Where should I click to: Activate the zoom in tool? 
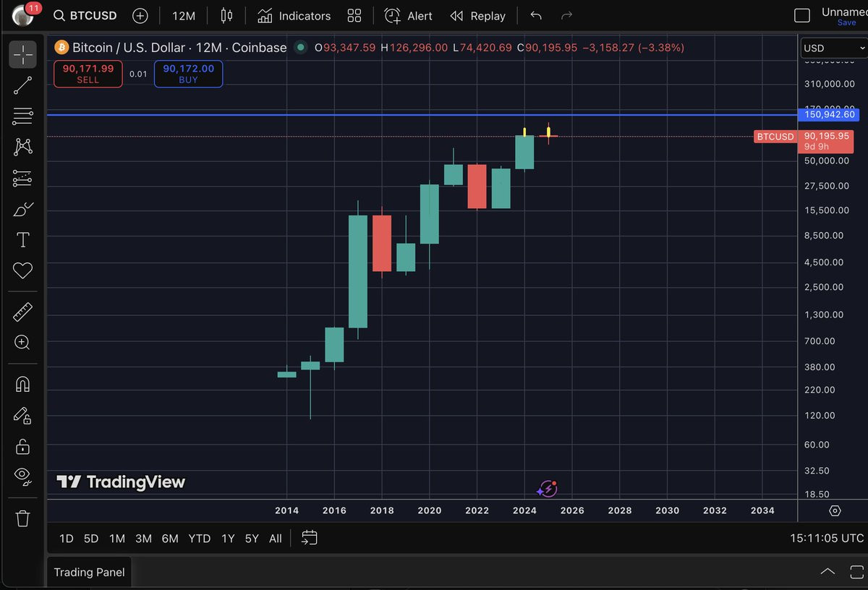[x=22, y=343]
